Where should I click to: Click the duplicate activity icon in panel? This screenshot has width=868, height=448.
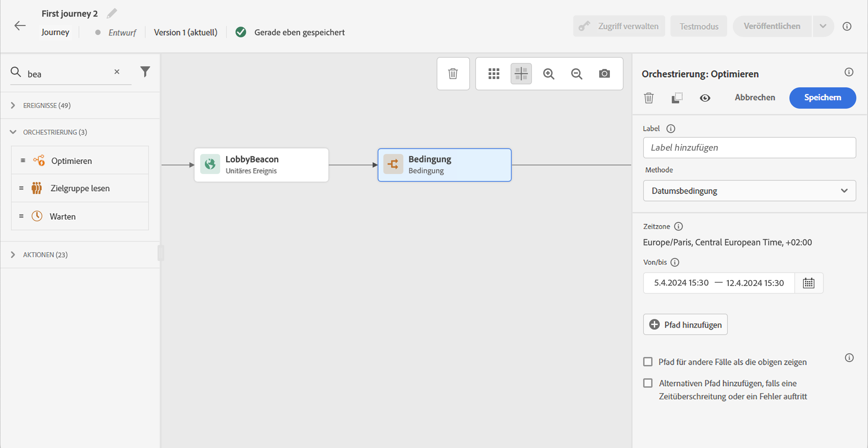pos(676,98)
